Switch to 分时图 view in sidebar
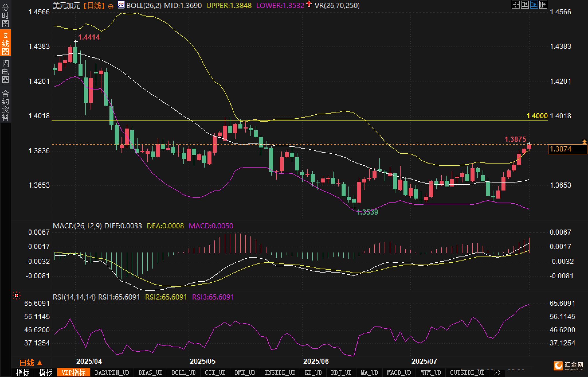Screen dimensions: 588x377 5,15
